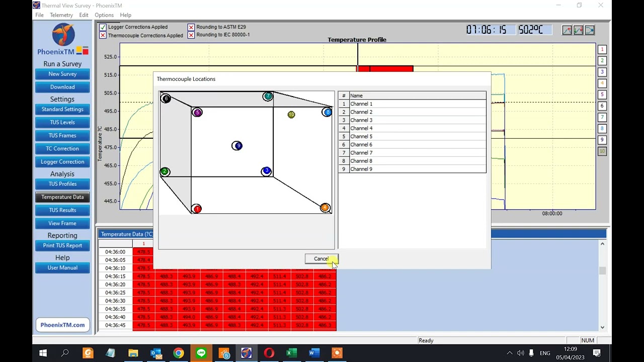Select thermocouple marker 8 in the diagram
The image size is (644, 362).
pyautogui.click(x=327, y=112)
